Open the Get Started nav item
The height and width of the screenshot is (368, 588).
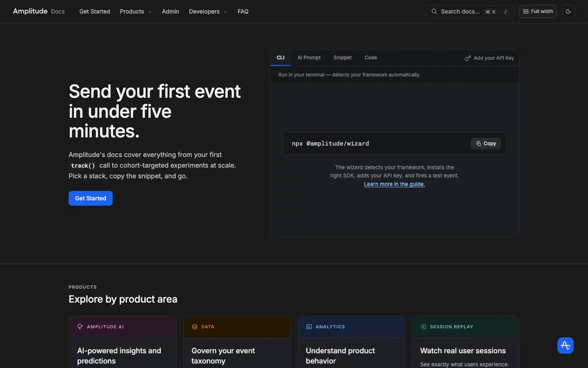(x=95, y=11)
